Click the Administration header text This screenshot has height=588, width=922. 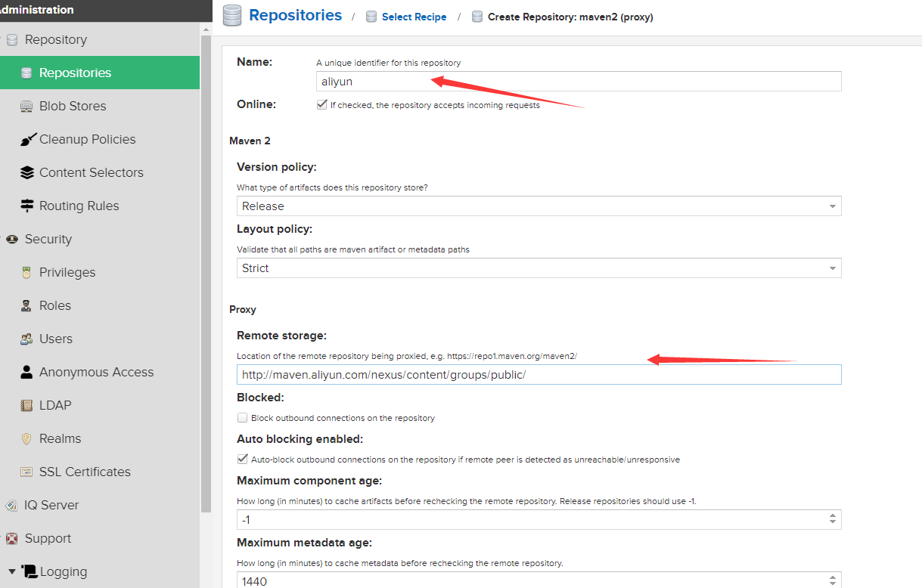(36, 10)
